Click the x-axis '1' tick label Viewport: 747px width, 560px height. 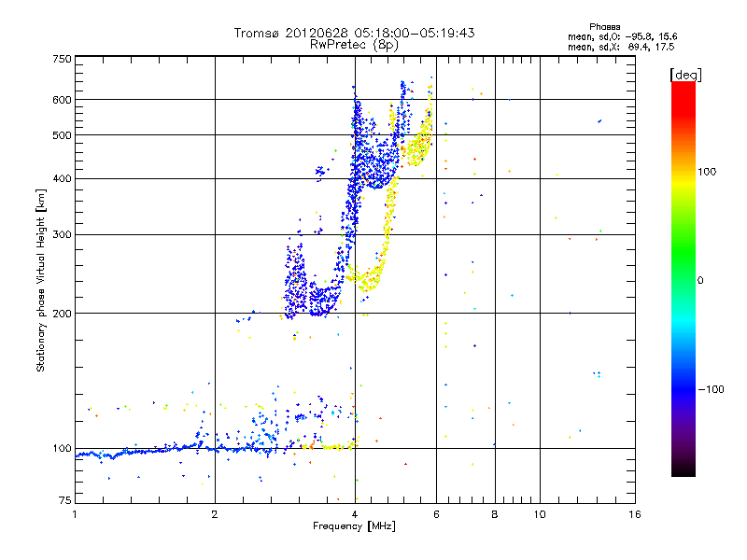pyautogui.click(x=75, y=514)
